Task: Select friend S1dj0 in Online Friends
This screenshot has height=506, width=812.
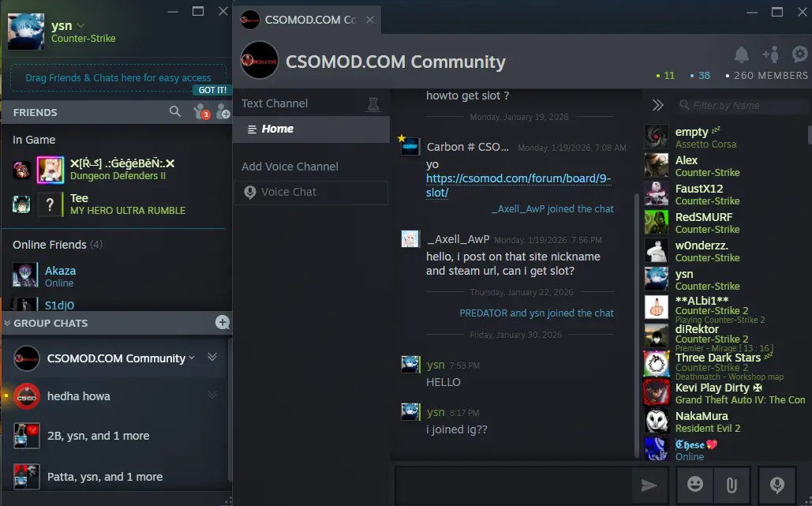Action: (115, 303)
